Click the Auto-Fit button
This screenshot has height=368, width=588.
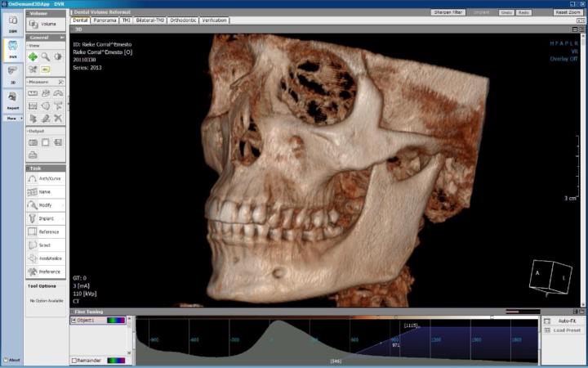(x=564, y=321)
